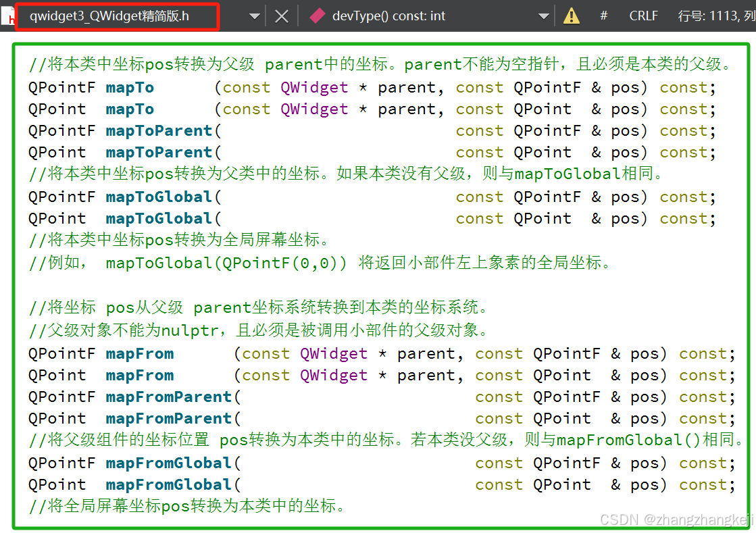This screenshot has width=756, height=533.
Task: Click the pink diamond method icon
Action: (x=318, y=16)
